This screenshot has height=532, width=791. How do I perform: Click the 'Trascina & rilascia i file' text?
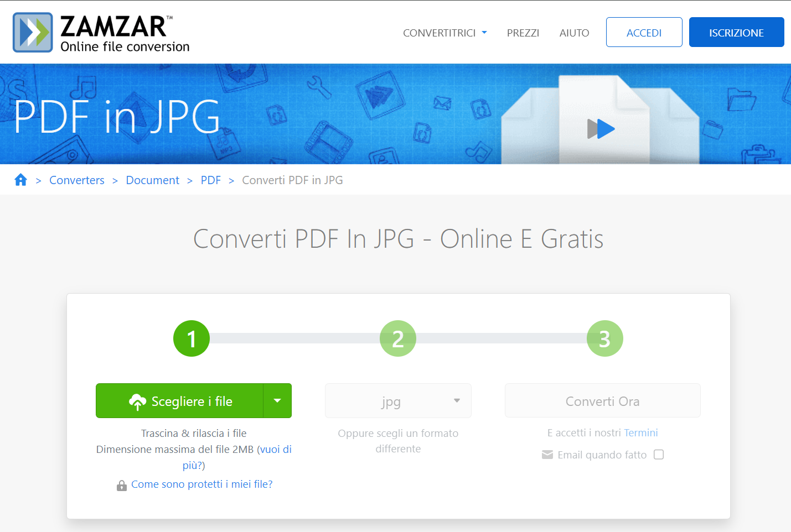pos(194,434)
